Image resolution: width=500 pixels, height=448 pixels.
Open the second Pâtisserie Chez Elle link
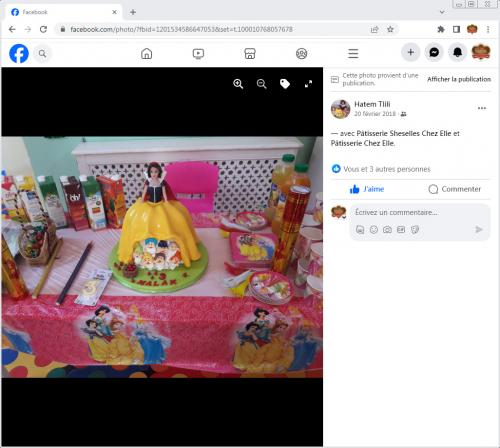tap(363, 143)
